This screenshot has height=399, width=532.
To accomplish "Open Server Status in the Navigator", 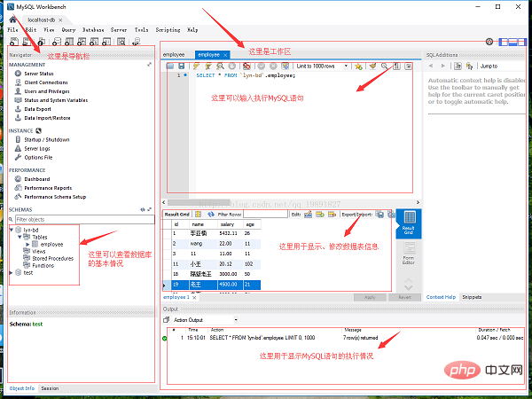I will [42, 73].
